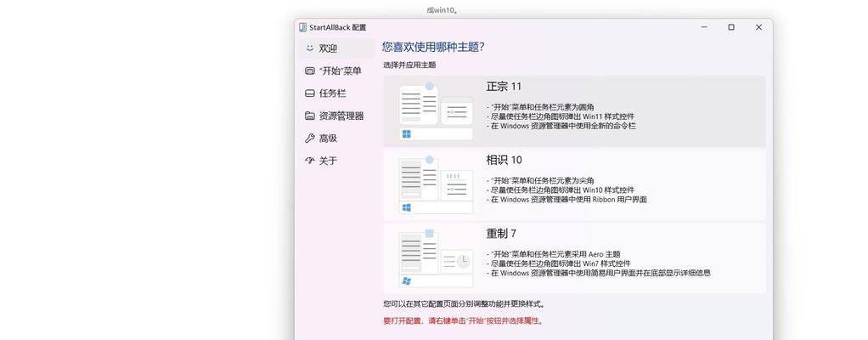This screenshot has height=340, width=868.
Task: Click the wrench icon beside 高级
Action: pos(310,139)
